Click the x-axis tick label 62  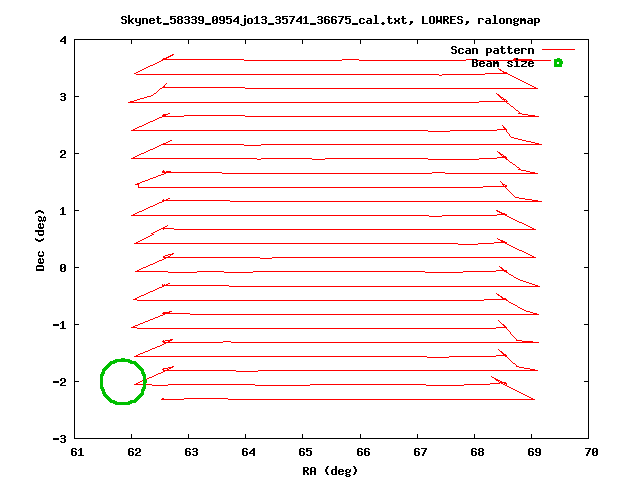click(134, 452)
